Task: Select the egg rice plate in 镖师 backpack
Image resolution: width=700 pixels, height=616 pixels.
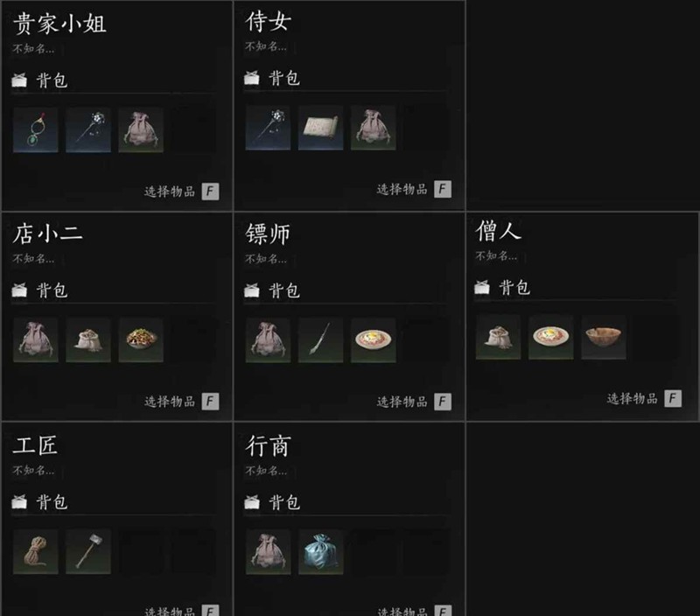Action: coord(374,339)
